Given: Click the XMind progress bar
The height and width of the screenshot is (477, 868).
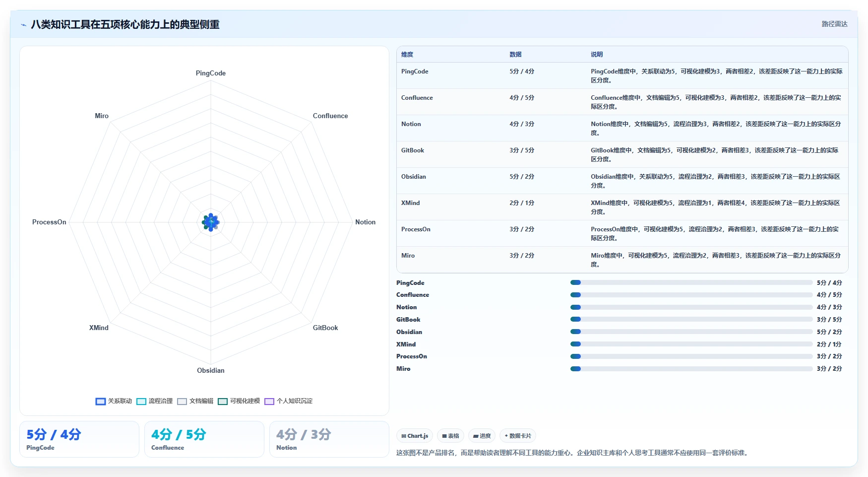Looking at the screenshot, I should pos(691,344).
